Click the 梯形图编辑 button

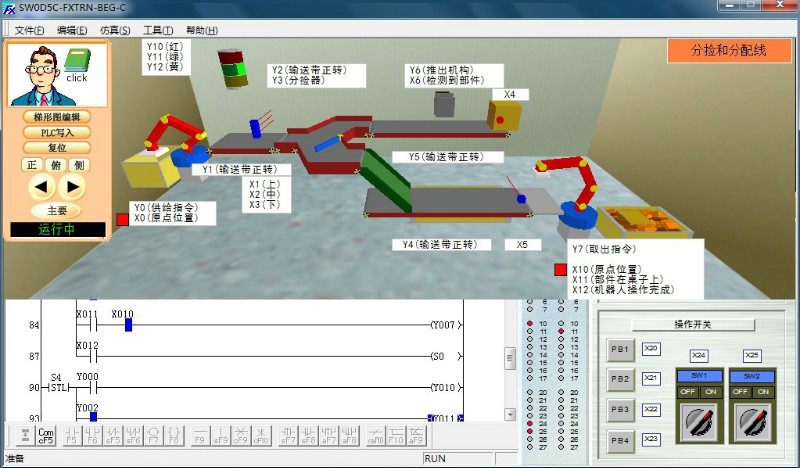56,117
